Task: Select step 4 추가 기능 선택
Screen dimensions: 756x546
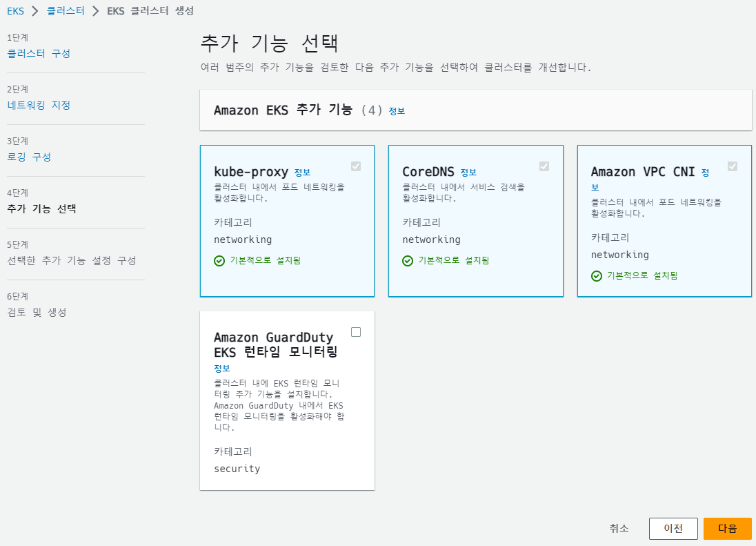Action: (41, 209)
